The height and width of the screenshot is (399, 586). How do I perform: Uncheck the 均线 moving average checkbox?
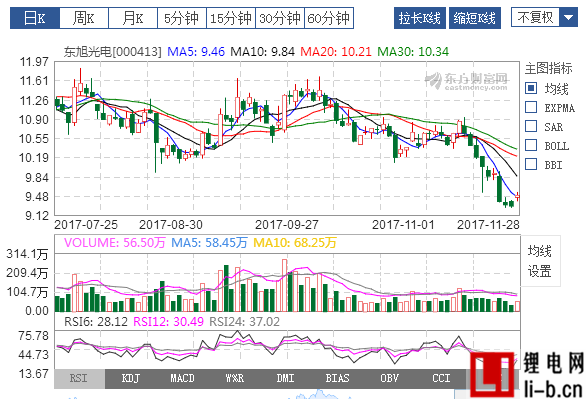click(531, 88)
